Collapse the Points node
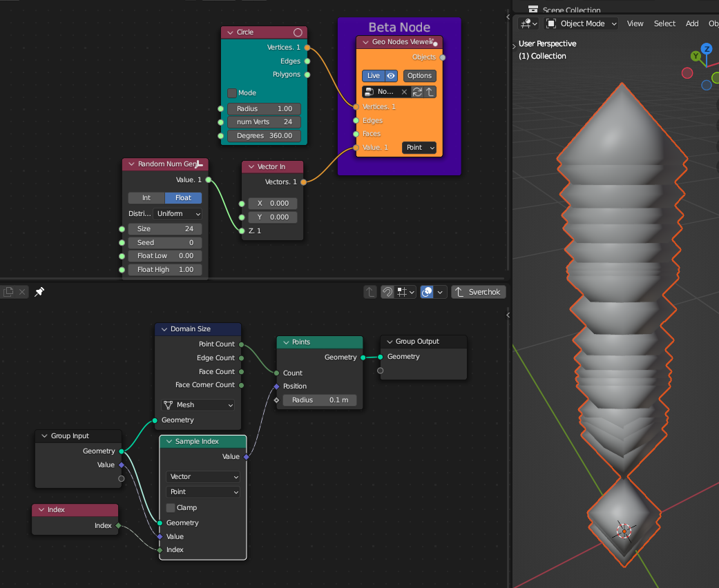This screenshot has height=588, width=719. click(286, 342)
